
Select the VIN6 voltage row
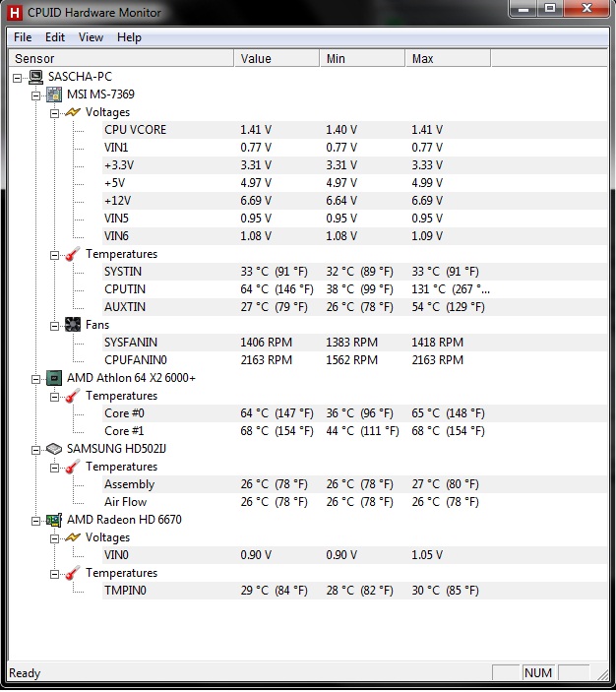tap(354, 236)
